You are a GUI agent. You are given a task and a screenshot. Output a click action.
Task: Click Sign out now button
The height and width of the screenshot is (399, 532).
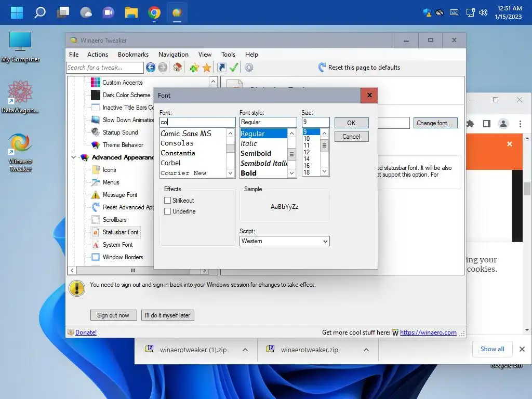click(113, 315)
